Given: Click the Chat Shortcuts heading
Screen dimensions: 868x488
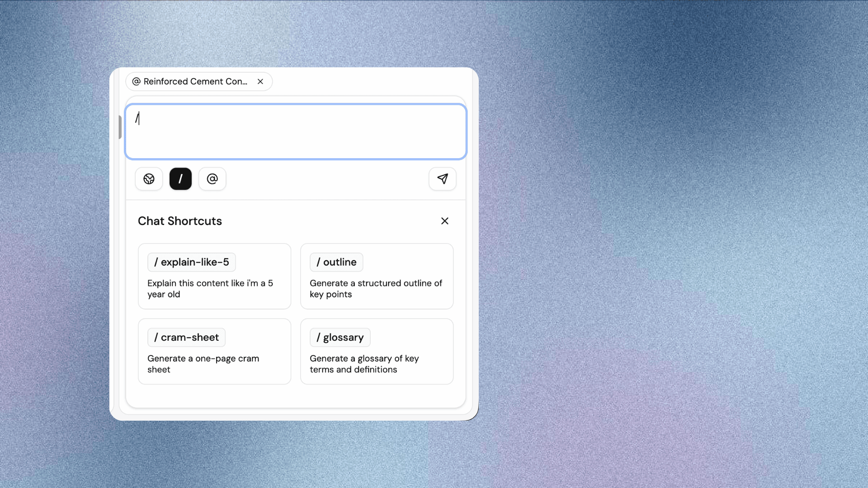Looking at the screenshot, I should (x=180, y=221).
